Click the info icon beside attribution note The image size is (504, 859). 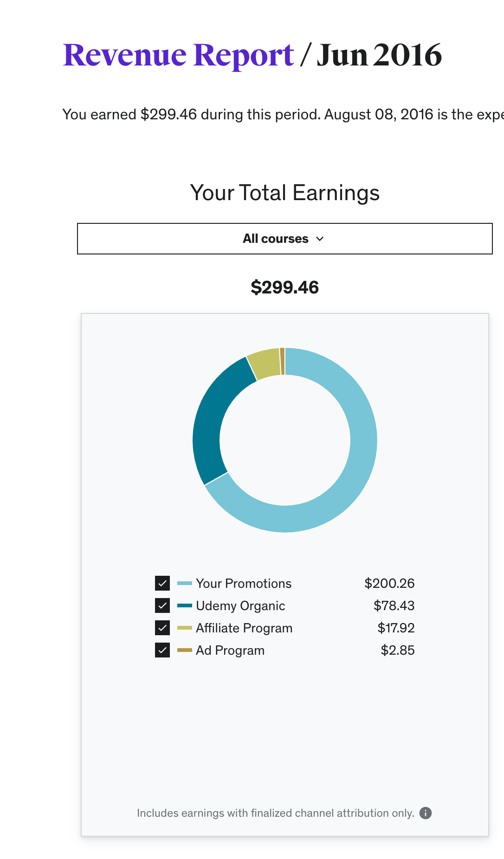click(425, 813)
